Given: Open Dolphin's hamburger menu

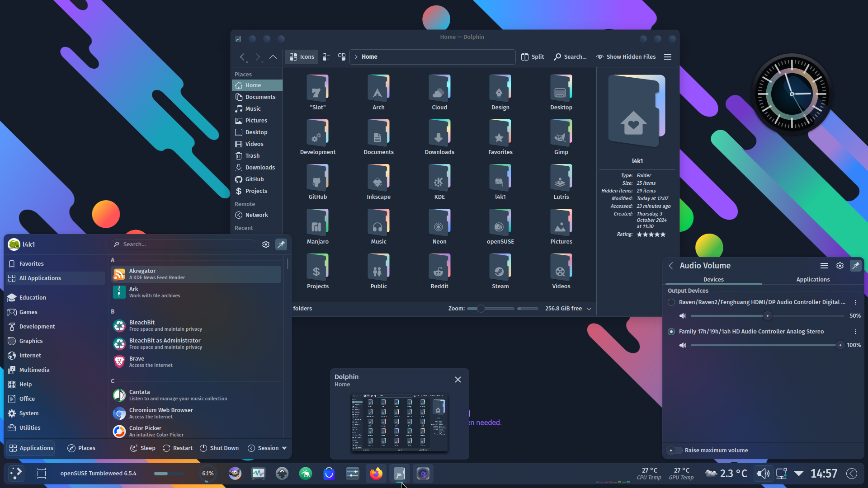Looking at the screenshot, I should (x=668, y=57).
